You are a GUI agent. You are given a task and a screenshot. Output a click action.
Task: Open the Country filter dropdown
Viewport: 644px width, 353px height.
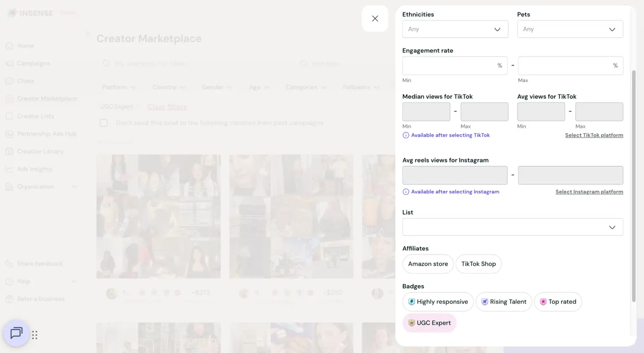pyautogui.click(x=169, y=87)
